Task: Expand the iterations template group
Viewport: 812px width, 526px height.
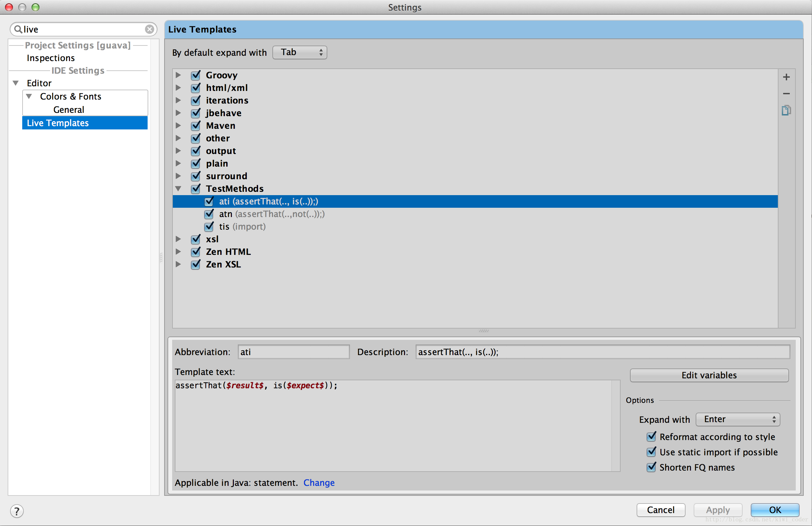Action: 178,100
